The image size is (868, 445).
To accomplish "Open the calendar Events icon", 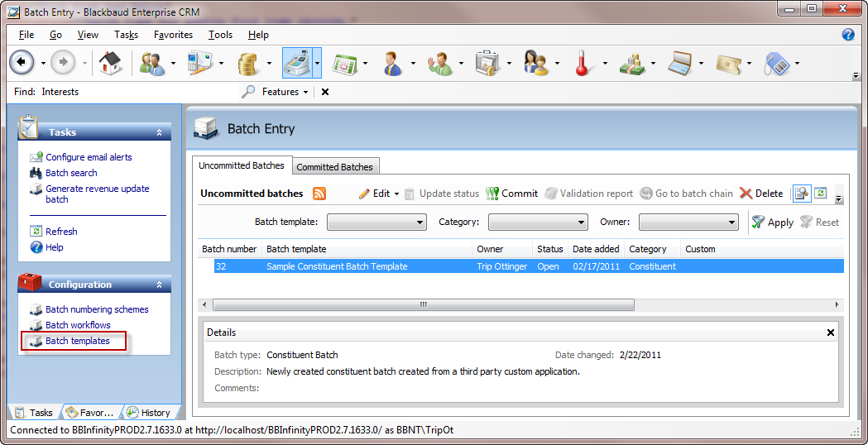I will 343,63.
